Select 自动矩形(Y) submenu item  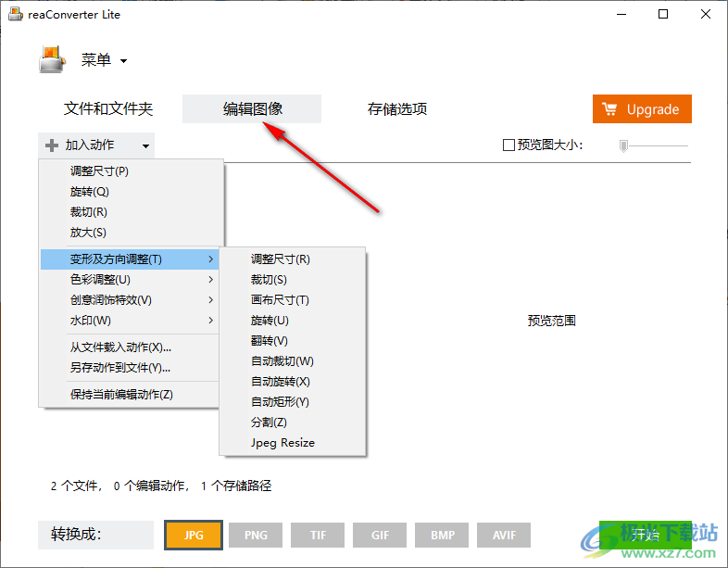(293, 402)
